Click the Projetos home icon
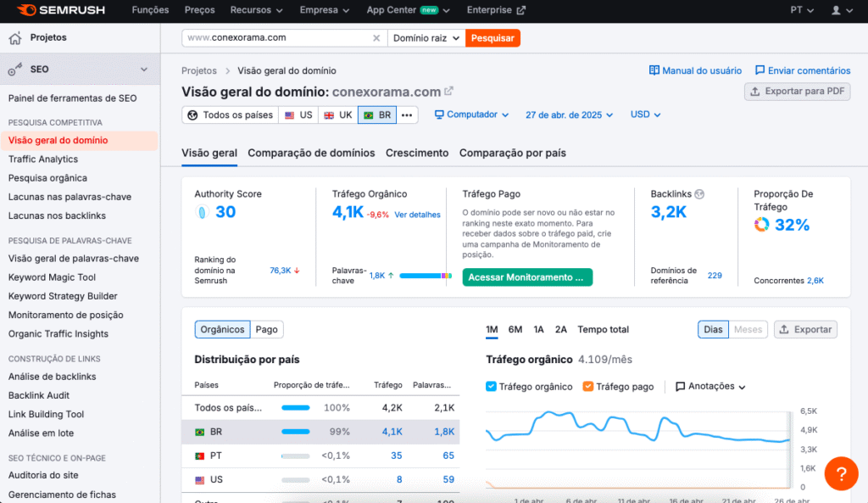This screenshot has width=868, height=503. point(15,37)
